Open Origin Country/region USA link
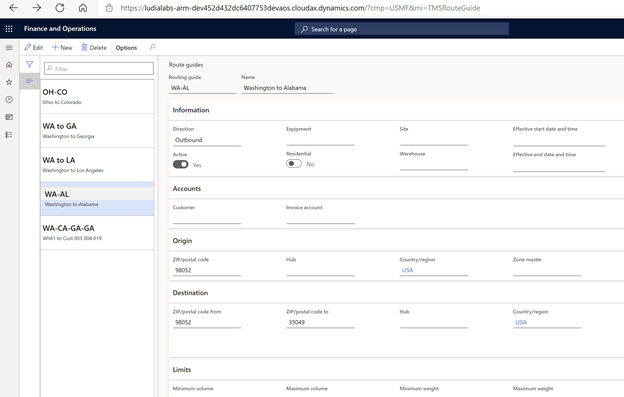The image size is (624, 397). (408, 270)
